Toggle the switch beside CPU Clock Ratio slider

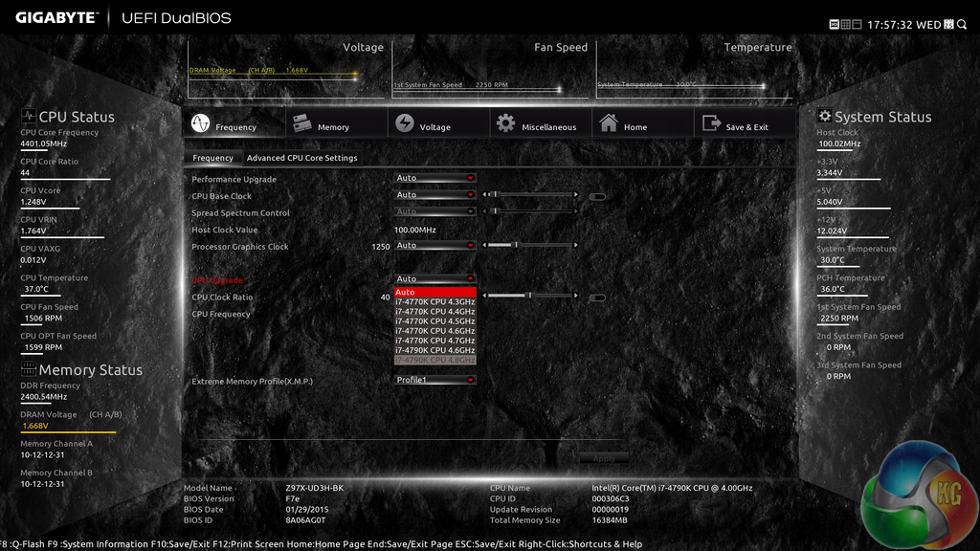[597, 298]
